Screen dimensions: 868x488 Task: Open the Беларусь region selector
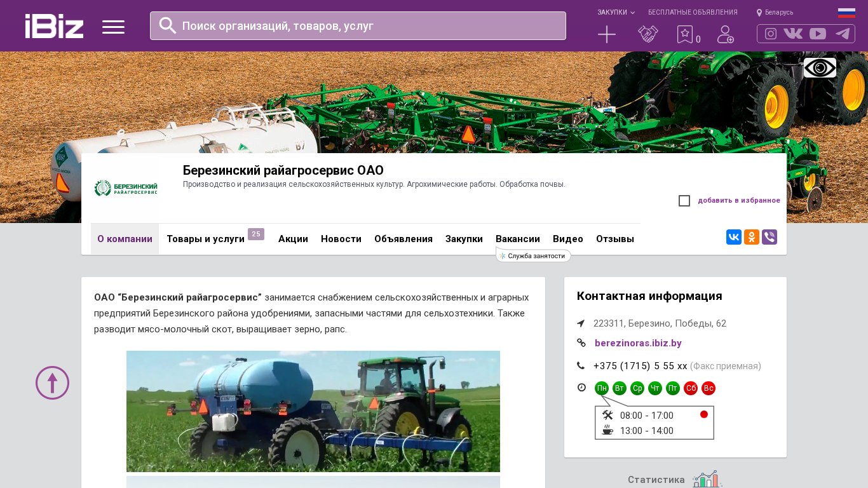click(775, 13)
